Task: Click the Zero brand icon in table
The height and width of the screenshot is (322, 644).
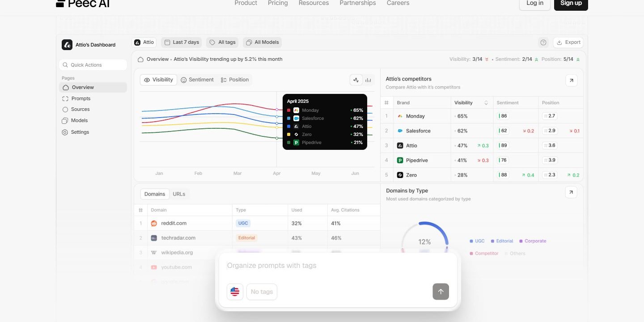Action: [400, 175]
